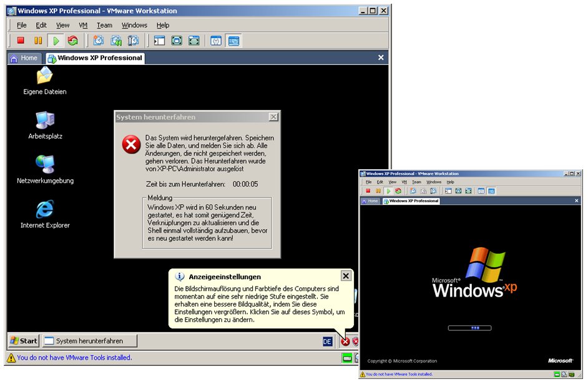The image size is (588, 384).
Task: Click Arbeitsplatz desktop icon
Action: click(45, 126)
